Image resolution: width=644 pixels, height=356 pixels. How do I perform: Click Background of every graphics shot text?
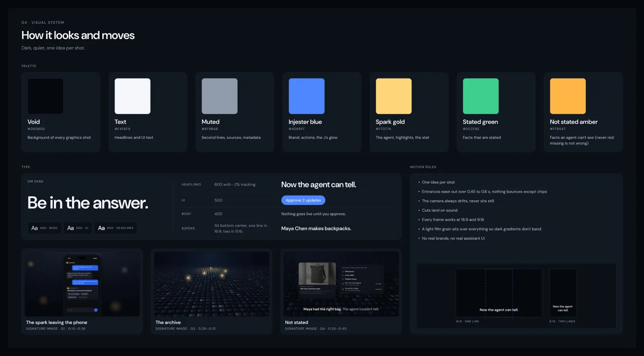click(x=59, y=138)
